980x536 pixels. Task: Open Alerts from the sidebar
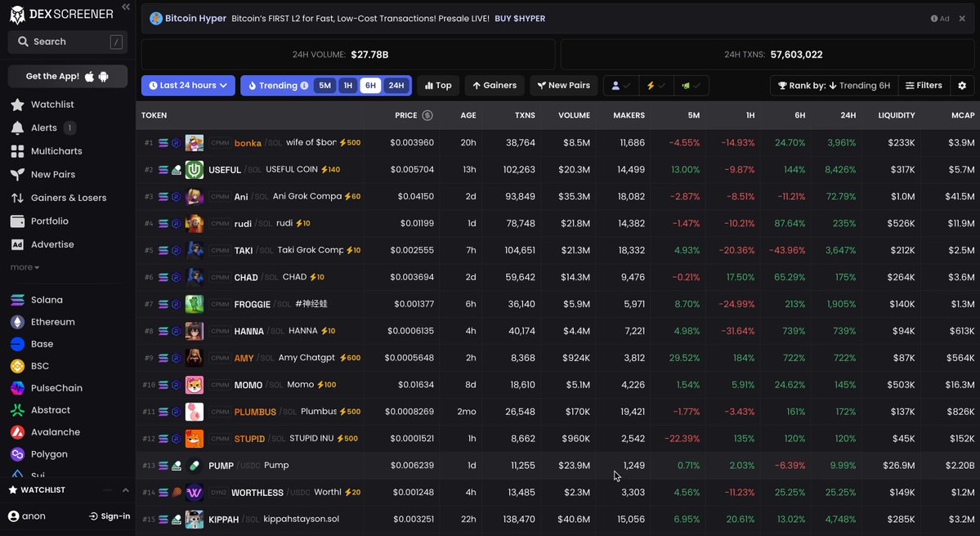[x=43, y=127]
